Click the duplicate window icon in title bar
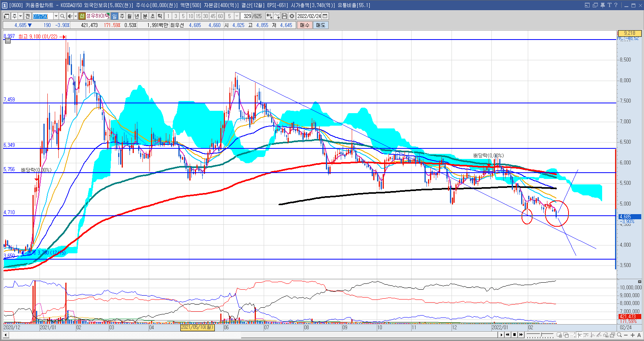 (x=595, y=5)
